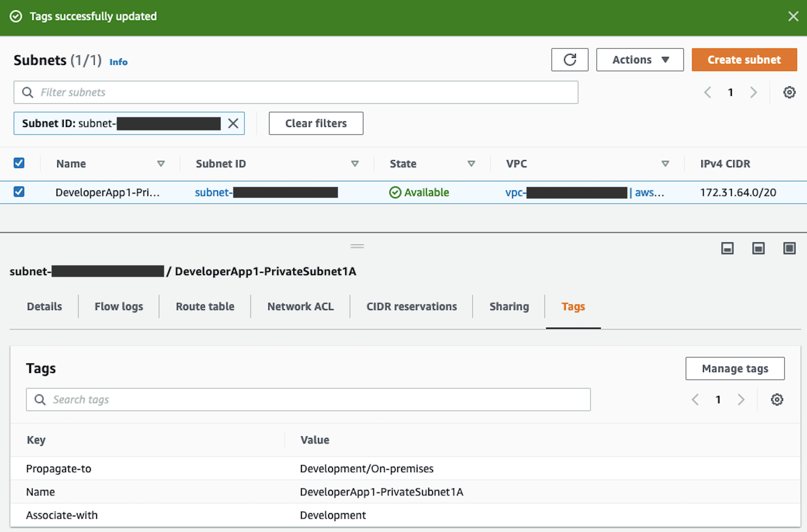Switch to the Route table tab
Image resolution: width=807 pixels, height=532 pixels.
pyautogui.click(x=205, y=306)
